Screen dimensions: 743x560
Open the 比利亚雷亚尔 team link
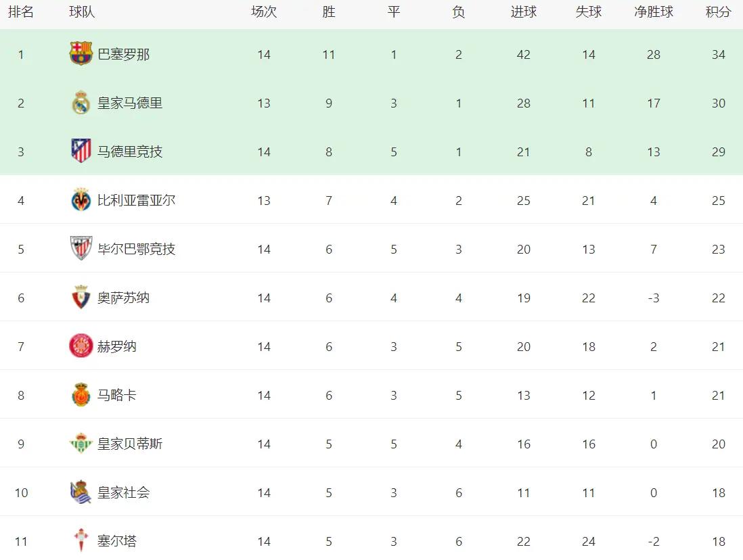(137, 200)
